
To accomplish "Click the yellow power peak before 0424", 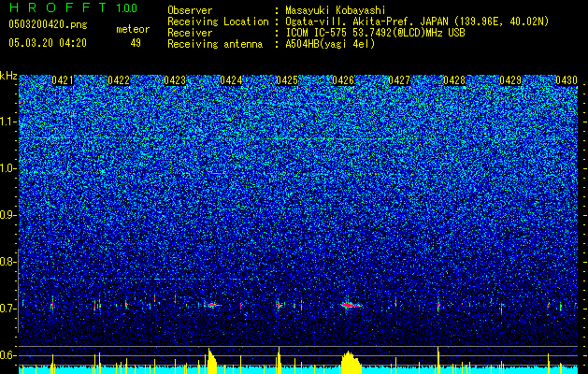I will pos(212,361).
